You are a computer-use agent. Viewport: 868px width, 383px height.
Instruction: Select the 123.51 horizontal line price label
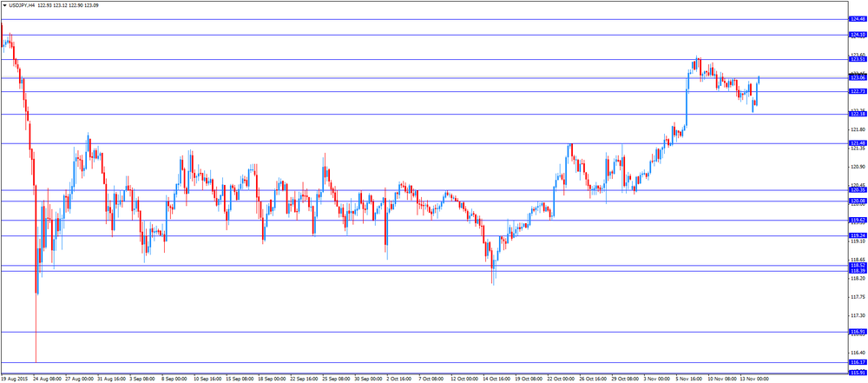[858, 59]
